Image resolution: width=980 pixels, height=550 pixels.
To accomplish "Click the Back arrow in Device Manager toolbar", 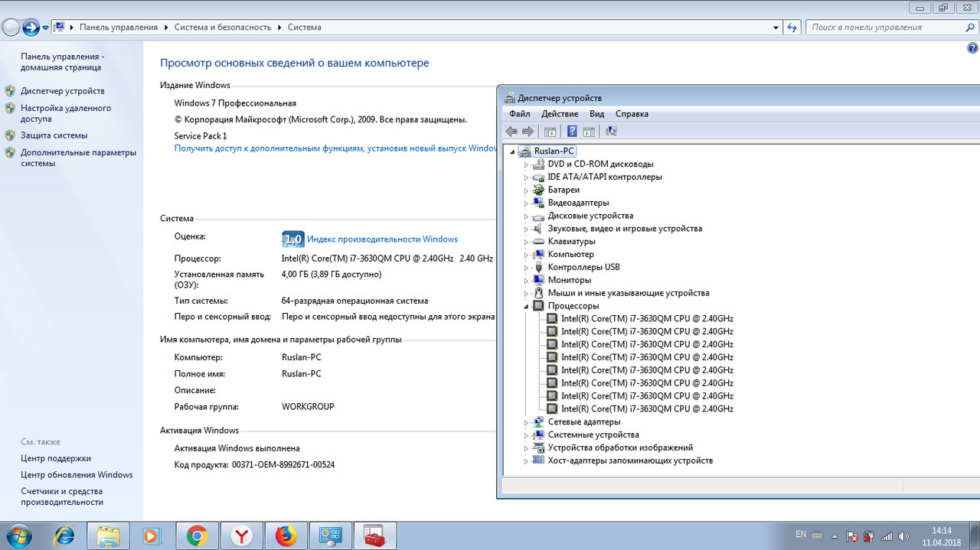I will point(511,132).
